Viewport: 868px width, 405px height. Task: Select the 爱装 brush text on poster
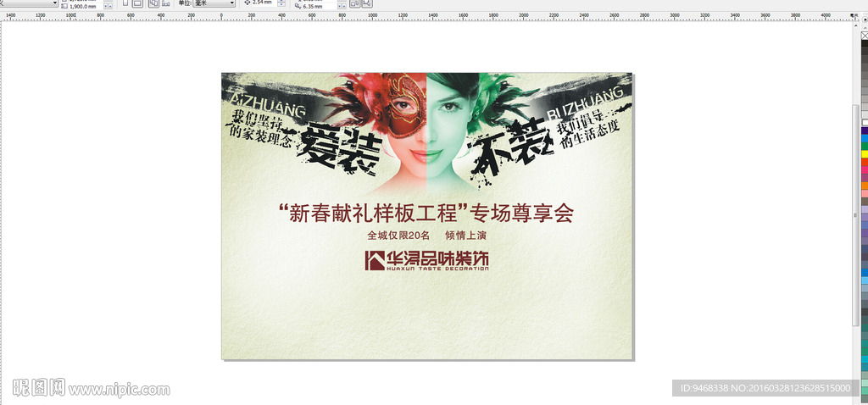pos(338,147)
